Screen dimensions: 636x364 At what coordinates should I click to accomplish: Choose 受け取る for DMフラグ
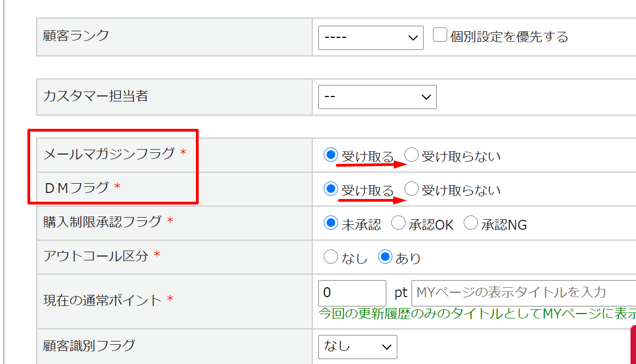pos(330,189)
